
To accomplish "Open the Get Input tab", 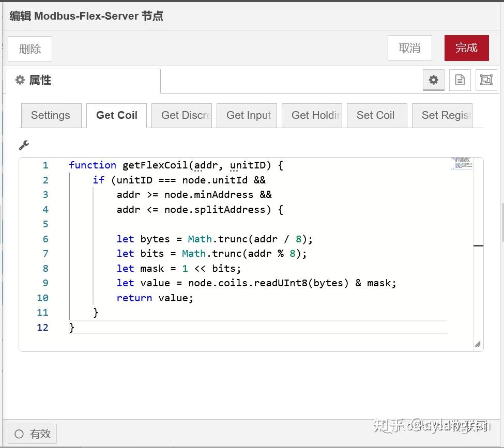I will pos(247,115).
